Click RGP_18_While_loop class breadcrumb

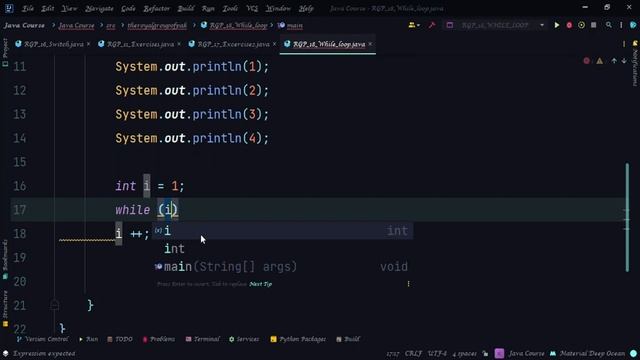[x=234, y=25]
